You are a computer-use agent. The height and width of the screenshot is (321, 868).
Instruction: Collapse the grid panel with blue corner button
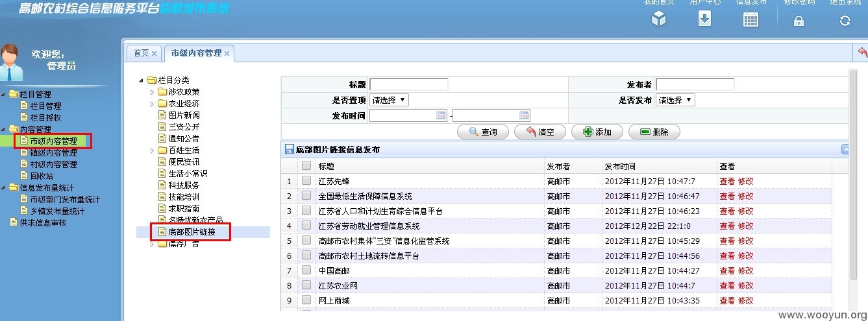pos(845,149)
